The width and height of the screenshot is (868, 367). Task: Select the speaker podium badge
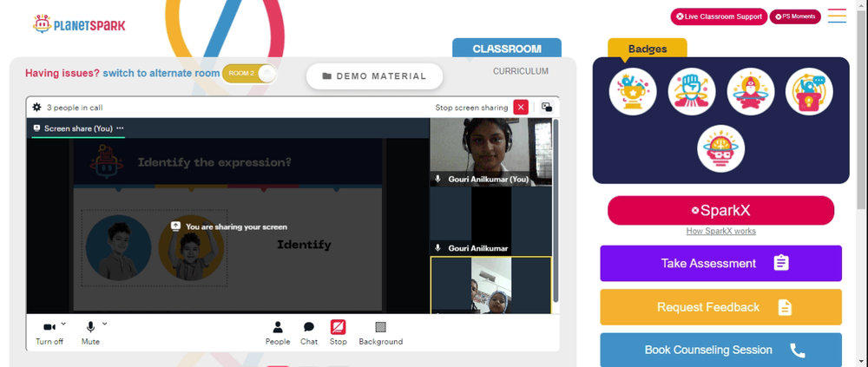pos(809,91)
